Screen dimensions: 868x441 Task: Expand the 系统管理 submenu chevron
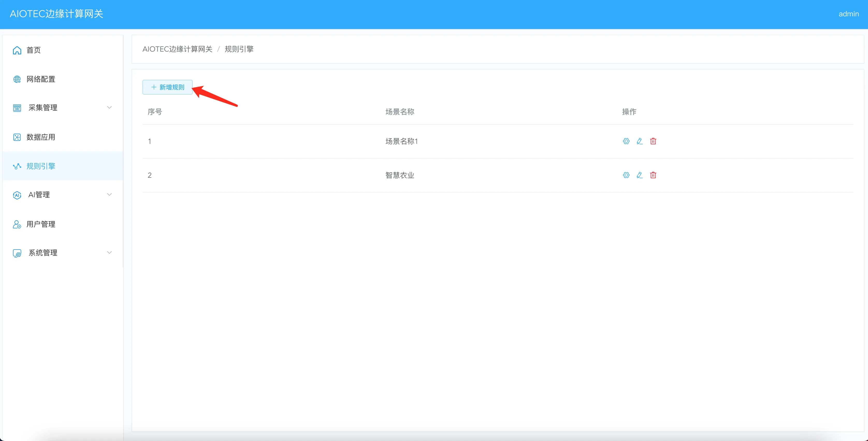109,253
